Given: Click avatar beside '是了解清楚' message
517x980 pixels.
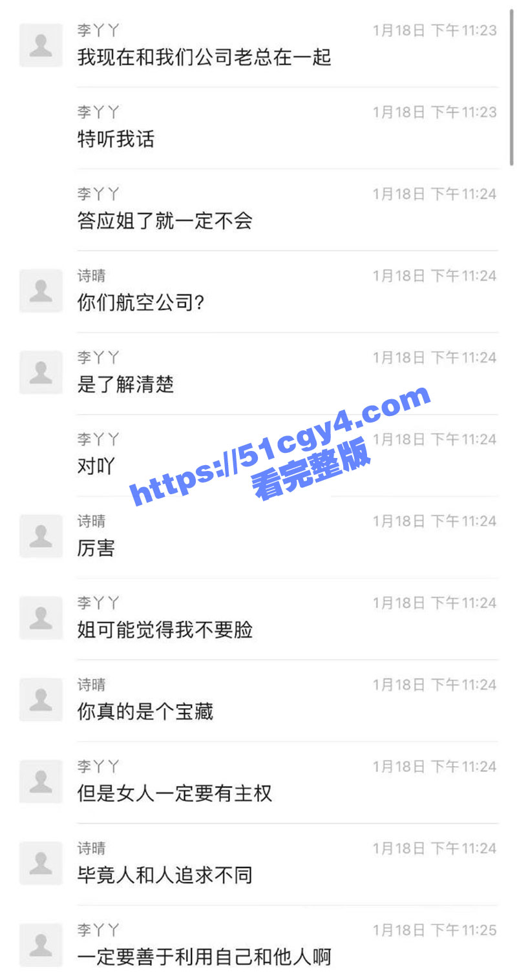Looking at the screenshot, I should coord(41,372).
